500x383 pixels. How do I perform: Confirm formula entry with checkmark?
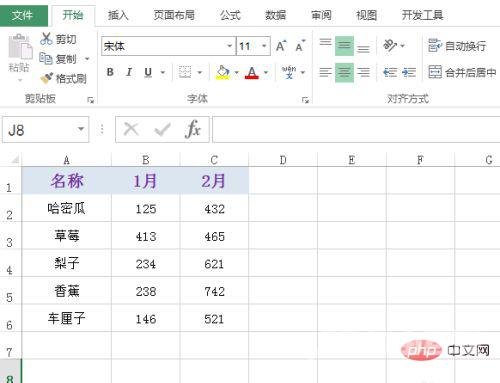pyautogui.click(x=162, y=129)
